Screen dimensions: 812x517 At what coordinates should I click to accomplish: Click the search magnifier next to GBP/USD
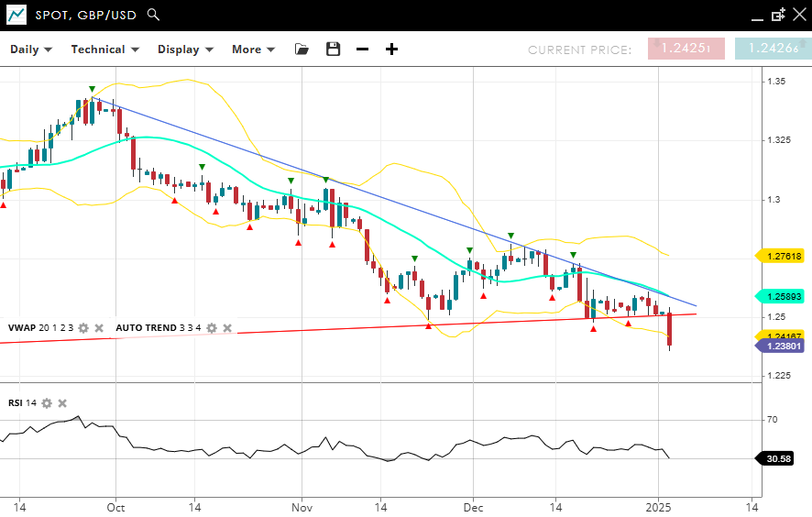click(x=153, y=15)
